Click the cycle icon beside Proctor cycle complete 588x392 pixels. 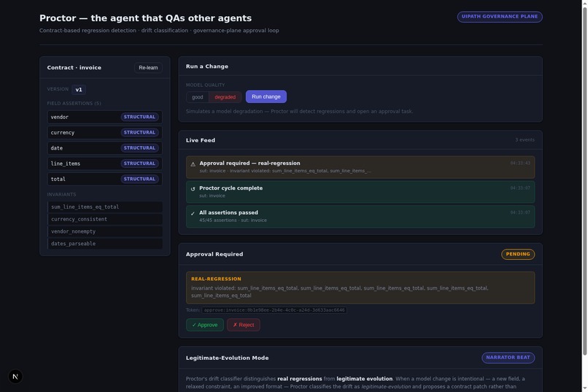pyautogui.click(x=193, y=188)
